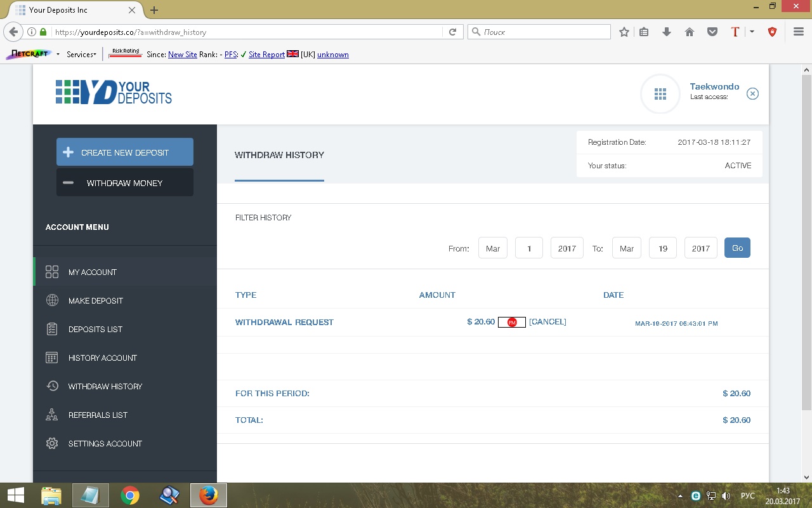Open Google Chrome from the Windows taskbar
Screen dimensions: 812x508
[x=130, y=495]
